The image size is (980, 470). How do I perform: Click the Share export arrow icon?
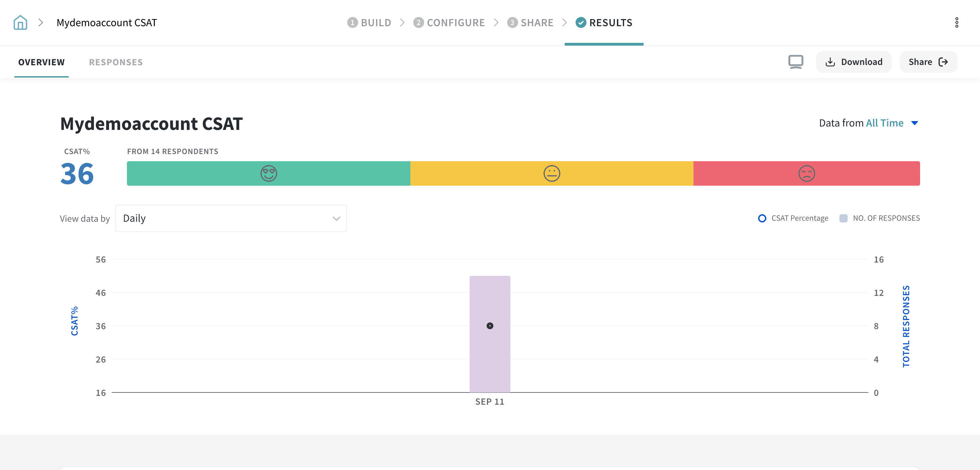943,62
